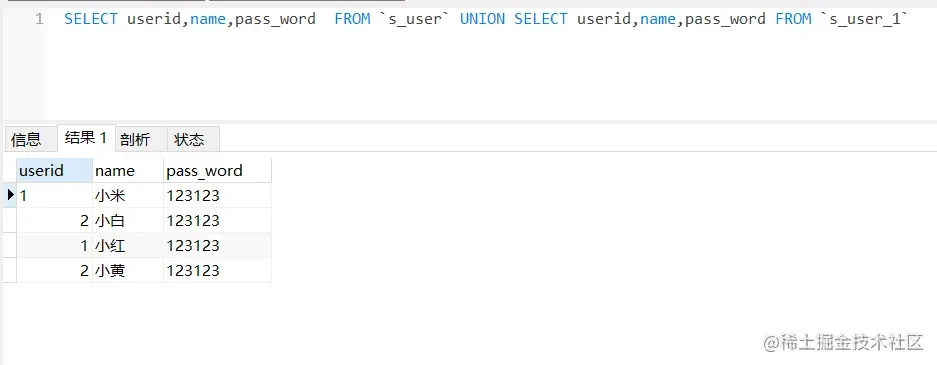Viewport: 937px width, 365px height.
Task: Click the userid column header
Action: tap(54, 171)
